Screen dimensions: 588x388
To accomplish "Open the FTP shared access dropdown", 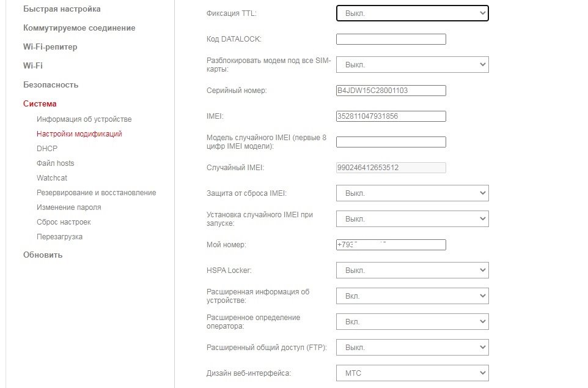I will pyautogui.click(x=412, y=348).
